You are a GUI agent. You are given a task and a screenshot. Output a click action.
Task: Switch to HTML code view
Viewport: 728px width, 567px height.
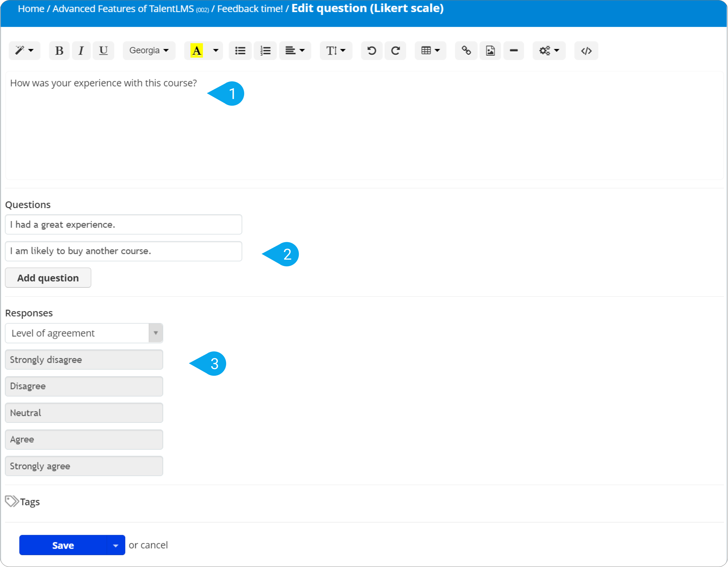pos(586,51)
